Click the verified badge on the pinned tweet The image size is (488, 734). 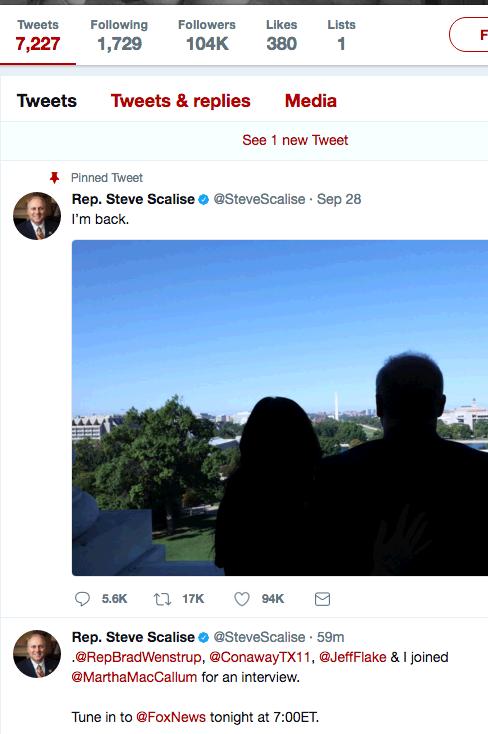point(203,199)
